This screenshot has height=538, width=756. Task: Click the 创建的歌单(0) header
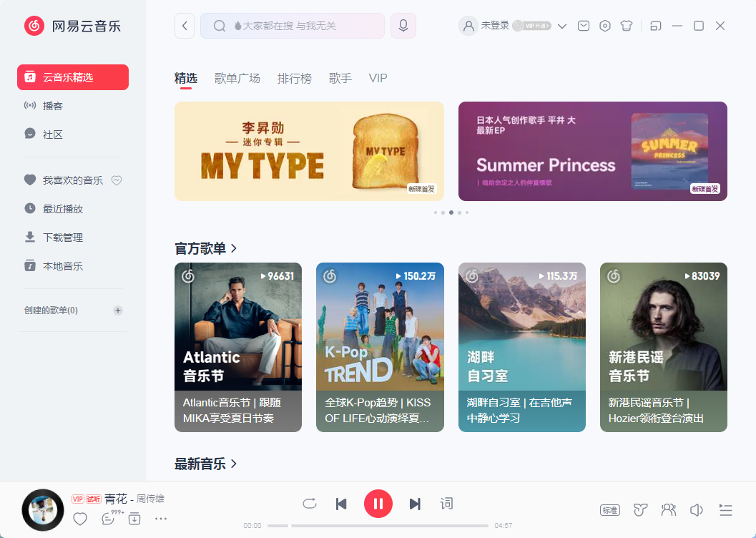pyautogui.click(x=51, y=310)
